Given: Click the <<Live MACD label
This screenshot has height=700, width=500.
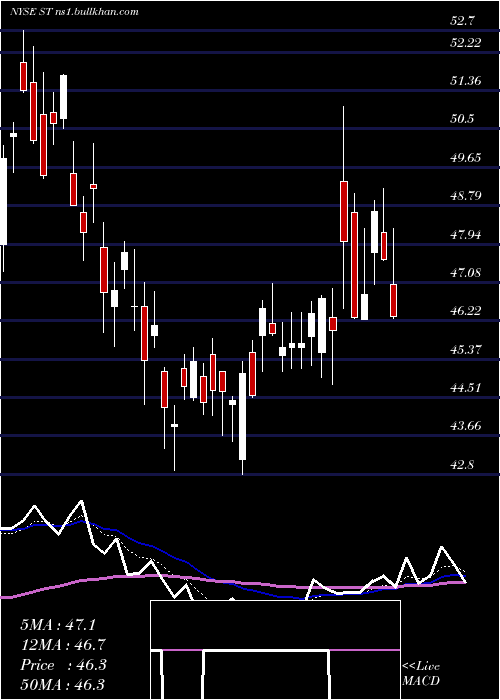Looking at the screenshot, I should 421,673.
